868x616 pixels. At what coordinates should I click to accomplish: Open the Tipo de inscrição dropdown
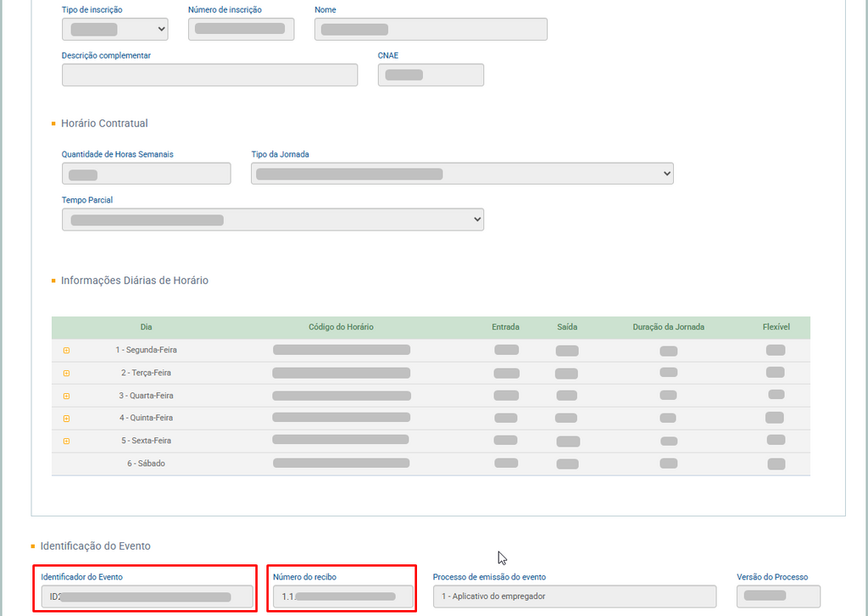[114, 30]
